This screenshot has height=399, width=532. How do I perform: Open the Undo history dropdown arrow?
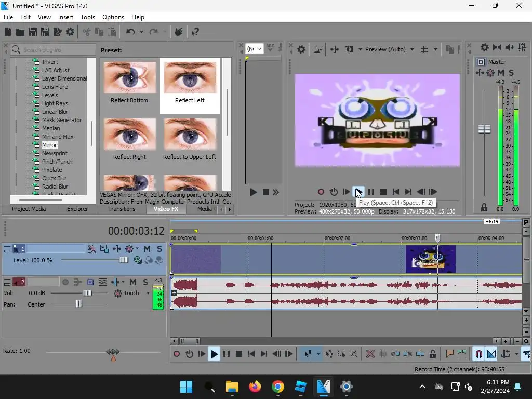click(141, 32)
